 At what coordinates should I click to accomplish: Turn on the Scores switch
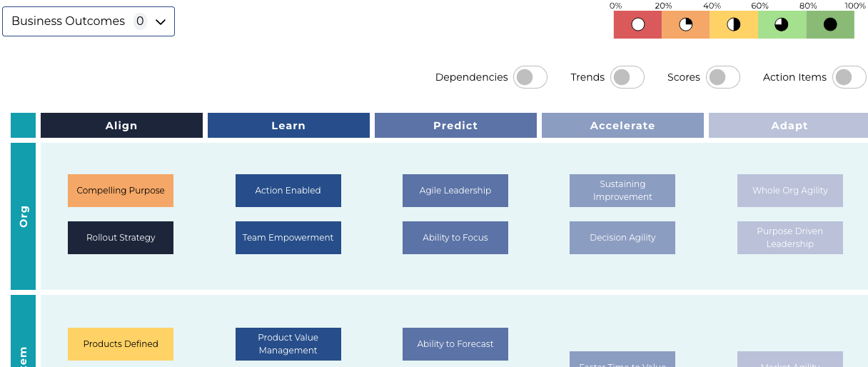[722, 77]
